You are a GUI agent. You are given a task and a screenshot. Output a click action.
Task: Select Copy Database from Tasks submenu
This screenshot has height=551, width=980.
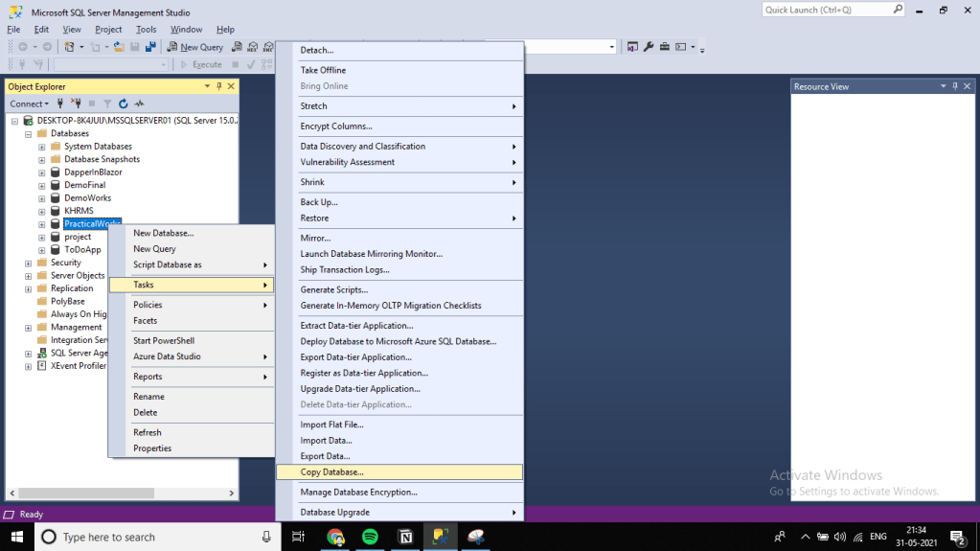click(x=331, y=472)
